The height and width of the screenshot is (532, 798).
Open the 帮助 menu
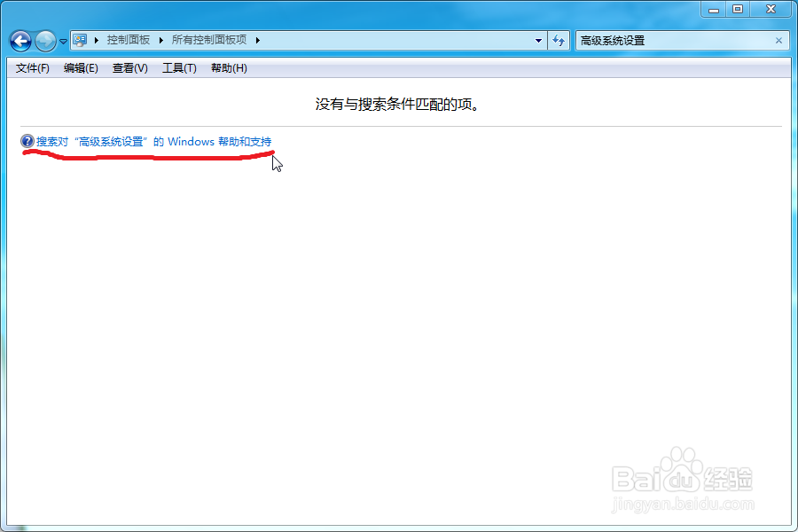tap(227, 67)
